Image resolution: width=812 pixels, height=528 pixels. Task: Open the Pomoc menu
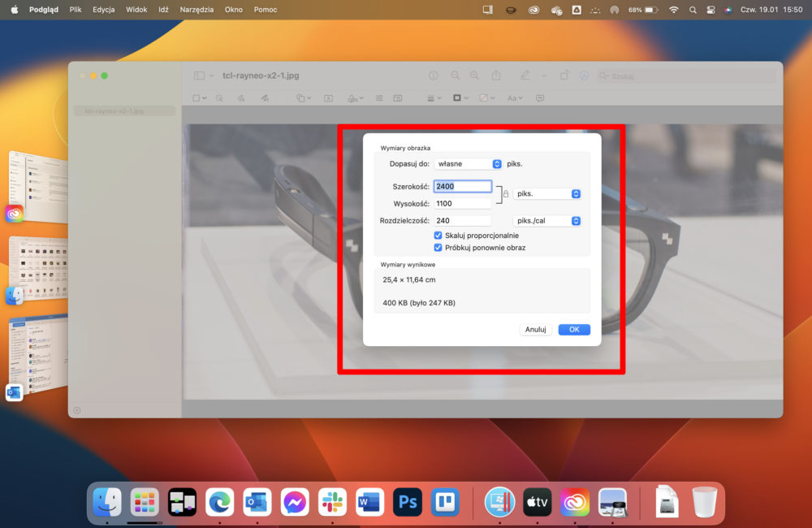point(266,10)
